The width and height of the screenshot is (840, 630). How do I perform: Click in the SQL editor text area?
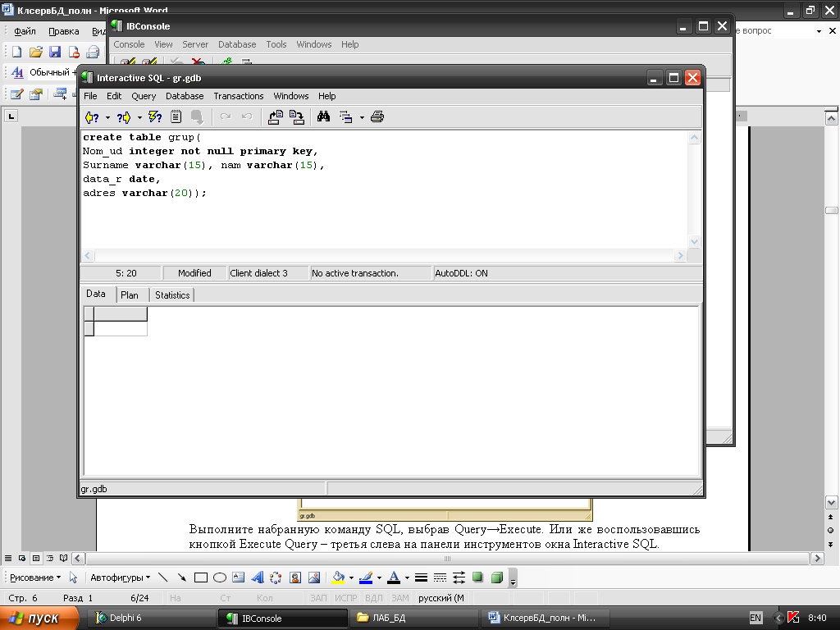coord(384,189)
